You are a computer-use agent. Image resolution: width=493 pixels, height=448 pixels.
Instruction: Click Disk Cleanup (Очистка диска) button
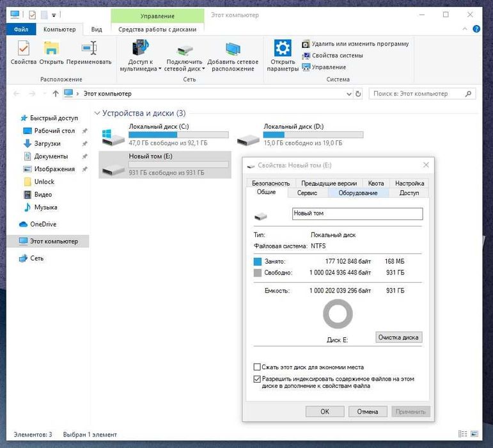[x=398, y=337]
